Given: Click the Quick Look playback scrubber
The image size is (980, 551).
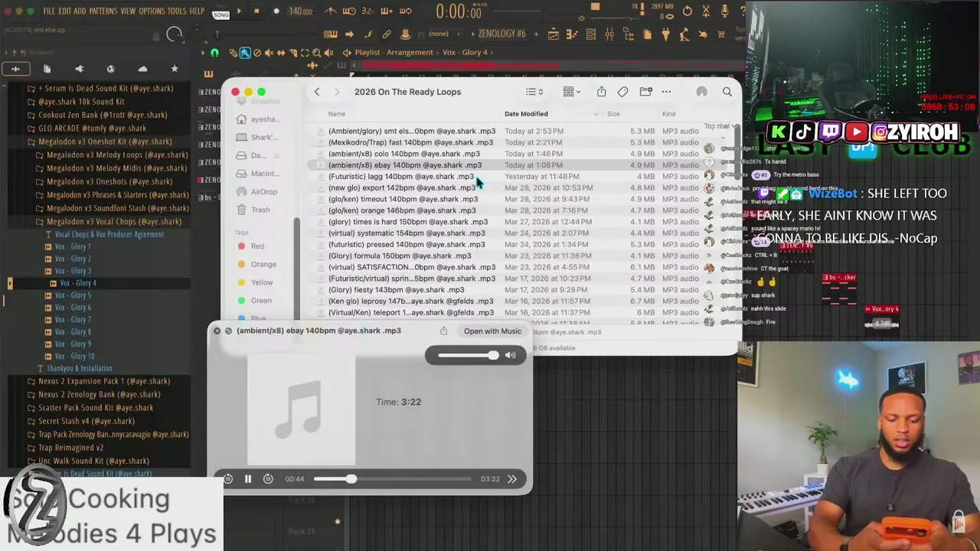Looking at the screenshot, I should click(x=393, y=479).
